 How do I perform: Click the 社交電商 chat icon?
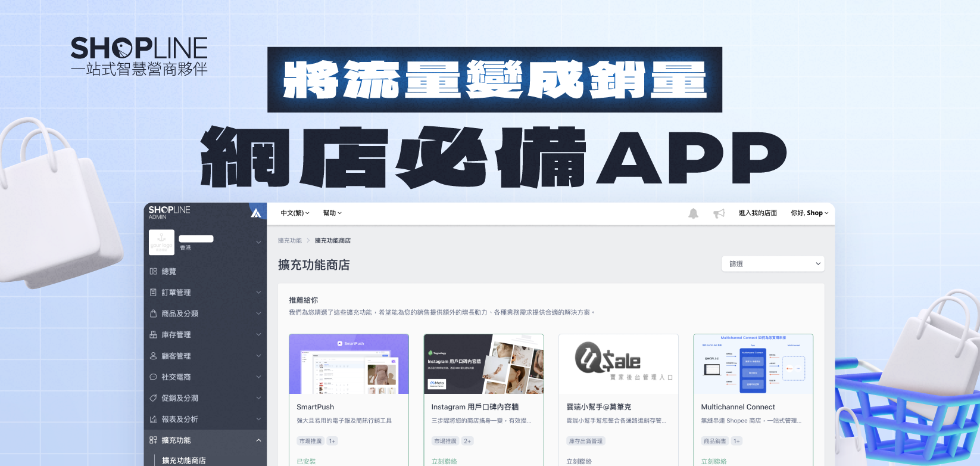pyautogui.click(x=153, y=377)
